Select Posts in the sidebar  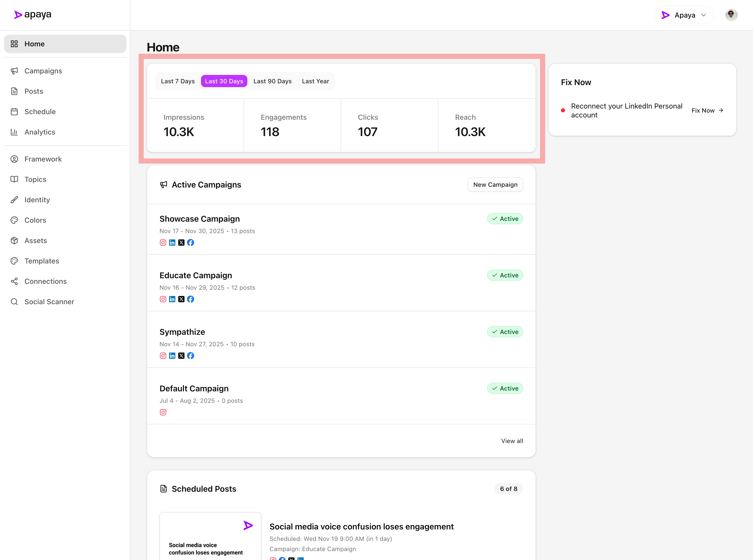(x=34, y=91)
